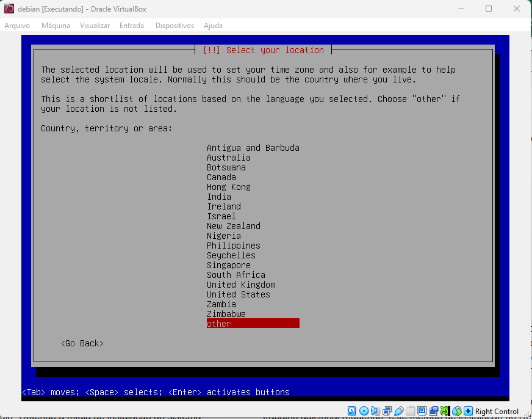Select Nigeria in the country list
Screen dimensions: 532x419
224,236
